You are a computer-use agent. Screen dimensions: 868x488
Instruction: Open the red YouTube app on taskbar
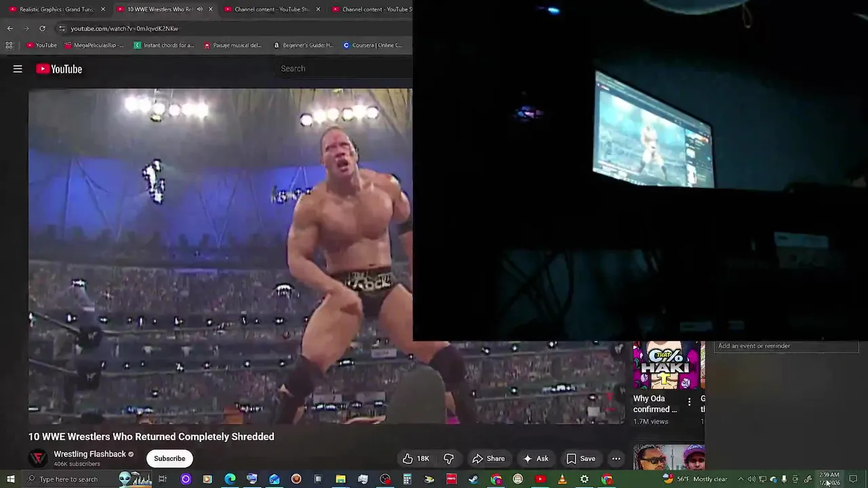(x=540, y=479)
